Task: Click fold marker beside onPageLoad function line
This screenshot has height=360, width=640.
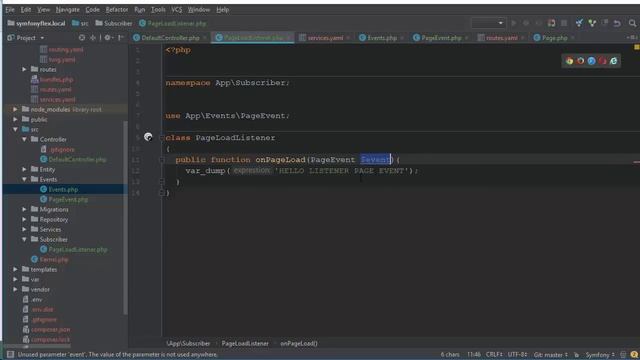Action: [x=162, y=160]
